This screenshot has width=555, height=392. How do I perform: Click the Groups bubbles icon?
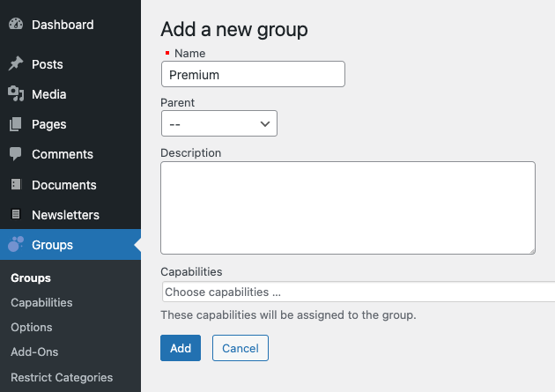[16, 244]
